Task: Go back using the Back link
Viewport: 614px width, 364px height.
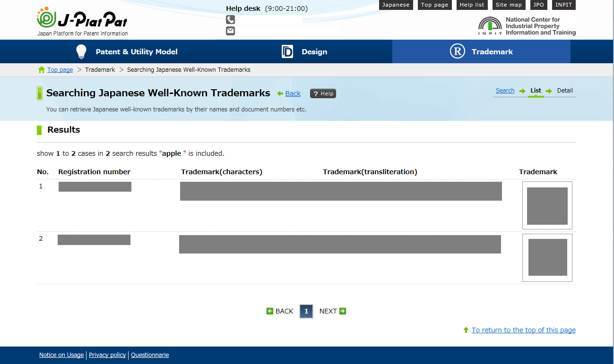Action: [293, 93]
